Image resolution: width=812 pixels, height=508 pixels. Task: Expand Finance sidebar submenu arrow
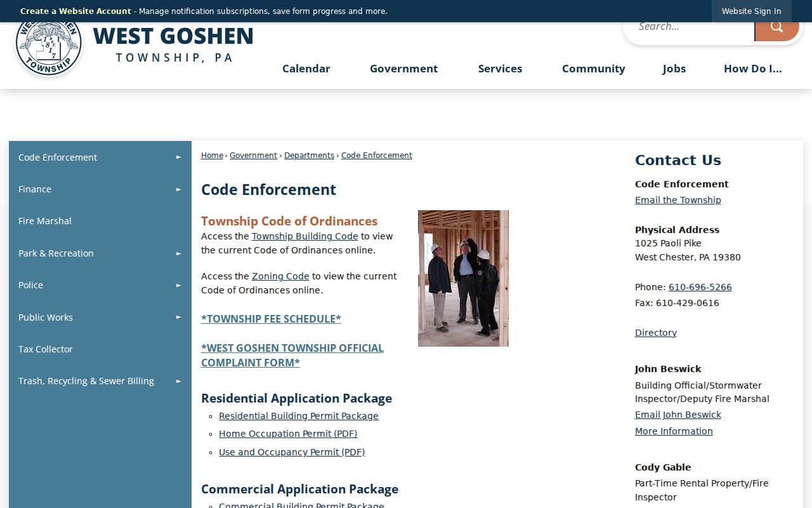179,189
